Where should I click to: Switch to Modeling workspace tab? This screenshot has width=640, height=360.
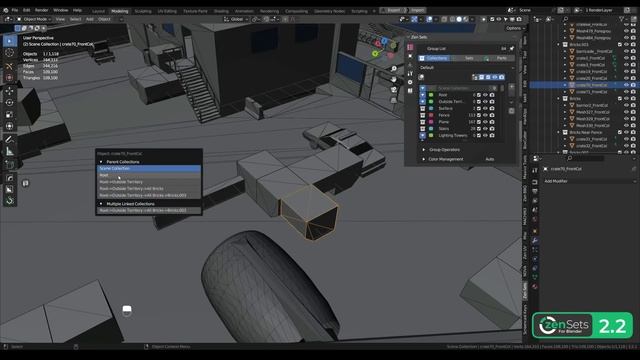[120, 11]
